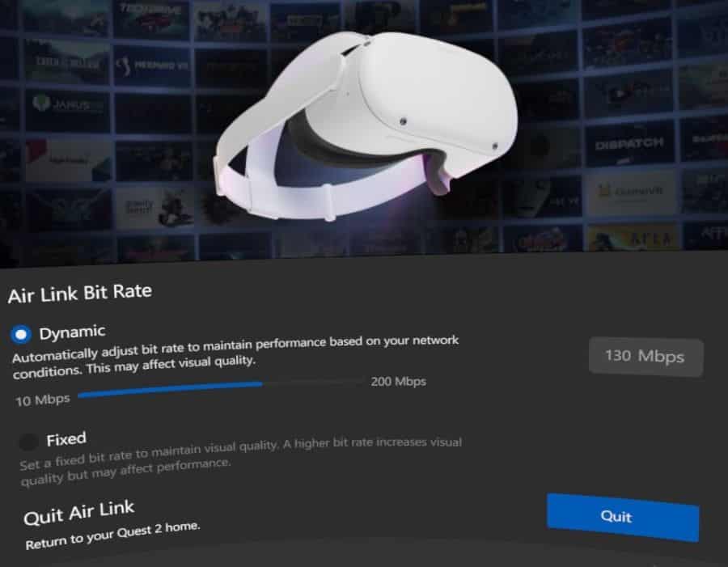Viewport: 728px width, 567px height.
Task: Click the Return to your Quest 2 home text
Action: (x=112, y=535)
